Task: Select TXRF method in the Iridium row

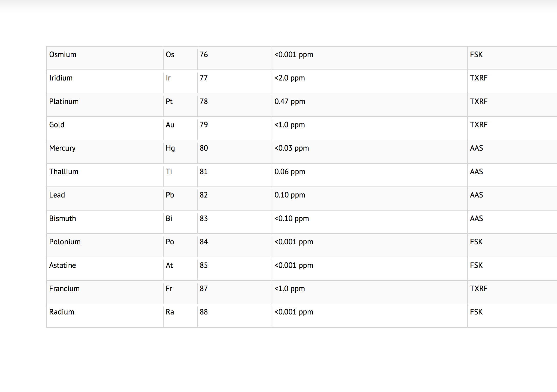Action: click(479, 78)
